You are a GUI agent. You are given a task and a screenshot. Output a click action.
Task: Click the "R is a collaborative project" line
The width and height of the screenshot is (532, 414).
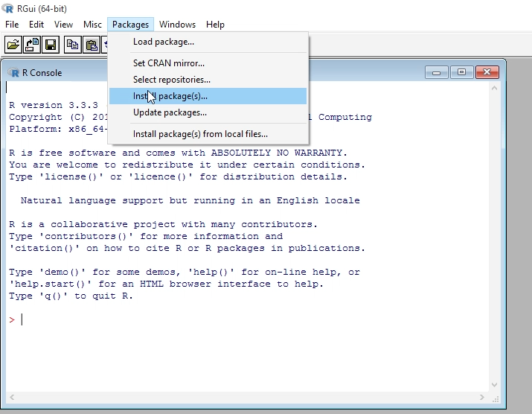click(x=163, y=224)
